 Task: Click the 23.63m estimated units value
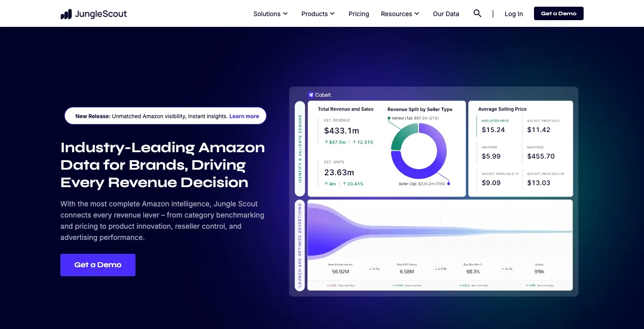pos(339,172)
